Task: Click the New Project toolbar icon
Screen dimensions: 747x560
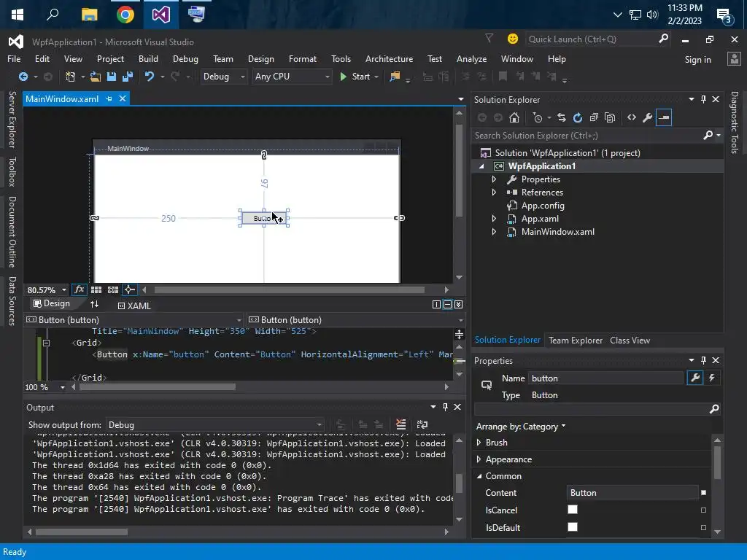Action: (x=70, y=76)
